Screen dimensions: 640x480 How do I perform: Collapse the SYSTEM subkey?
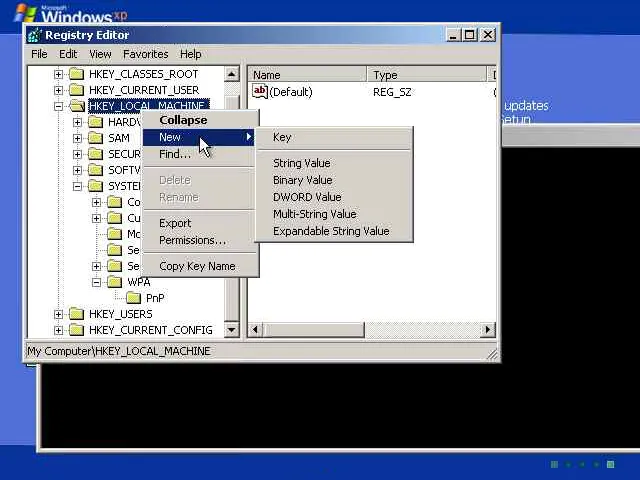77,187
